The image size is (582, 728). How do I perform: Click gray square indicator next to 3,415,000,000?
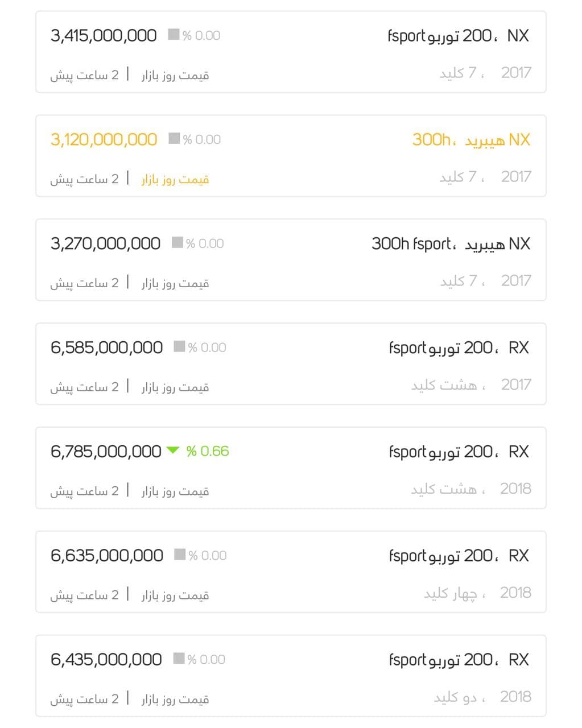[174, 35]
